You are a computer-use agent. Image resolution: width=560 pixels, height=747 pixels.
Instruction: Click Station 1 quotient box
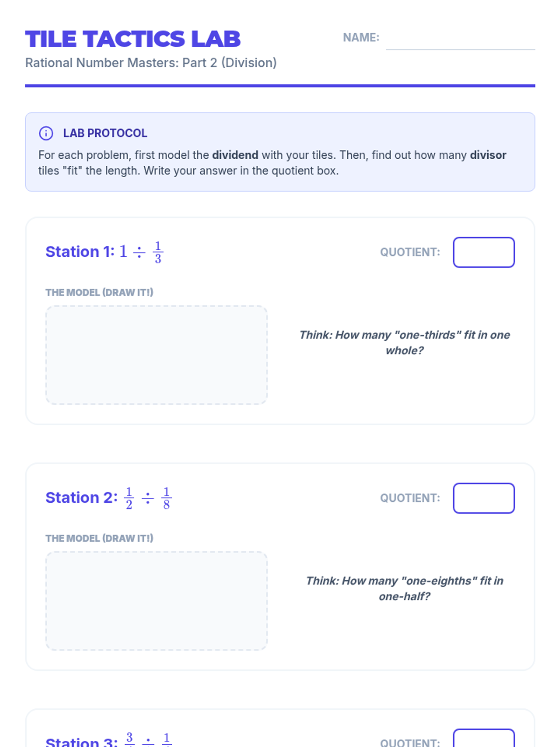tap(483, 252)
